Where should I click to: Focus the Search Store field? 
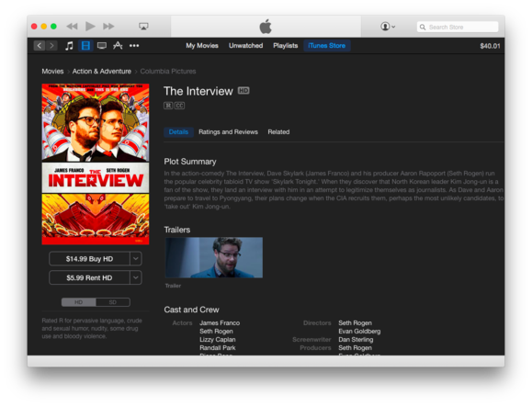458,27
